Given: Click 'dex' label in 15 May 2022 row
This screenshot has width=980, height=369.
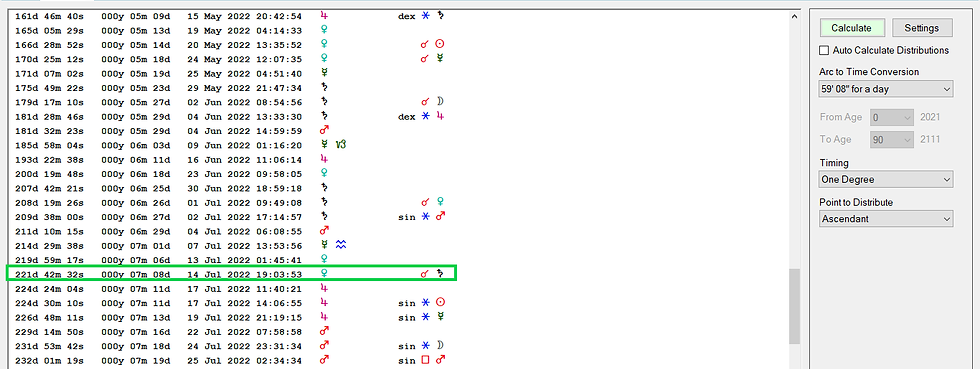Looking at the screenshot, I should (406, 16).
